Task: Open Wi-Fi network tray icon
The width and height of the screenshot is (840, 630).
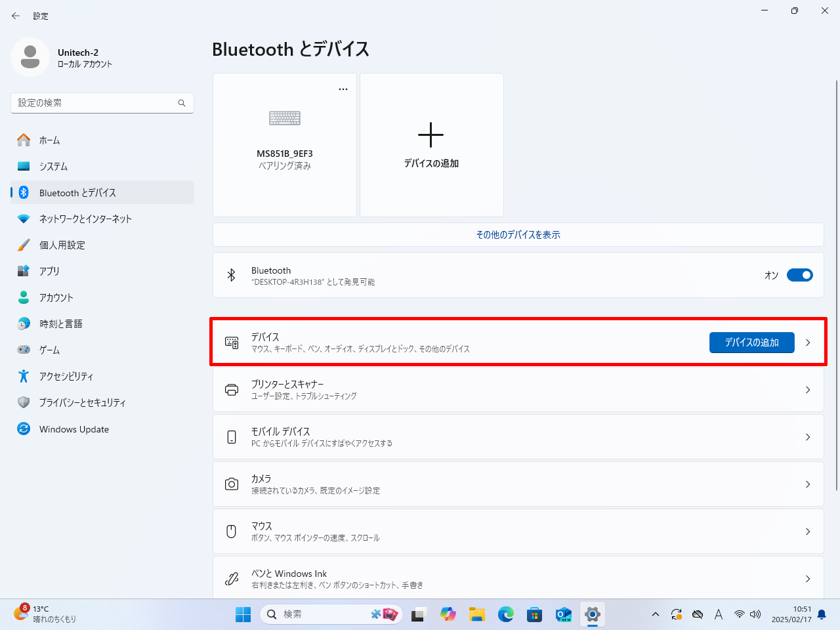Action: coord(740,614)
